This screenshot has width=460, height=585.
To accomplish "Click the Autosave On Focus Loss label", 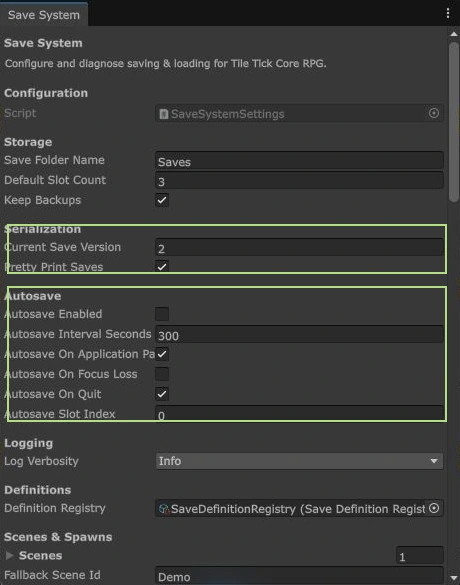I will point(71,374).
